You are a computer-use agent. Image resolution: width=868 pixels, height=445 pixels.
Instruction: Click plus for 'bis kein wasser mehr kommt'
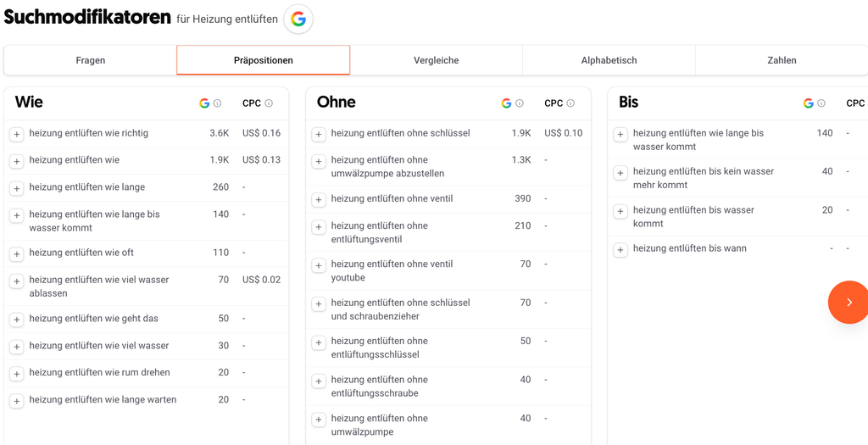[620, 173]
